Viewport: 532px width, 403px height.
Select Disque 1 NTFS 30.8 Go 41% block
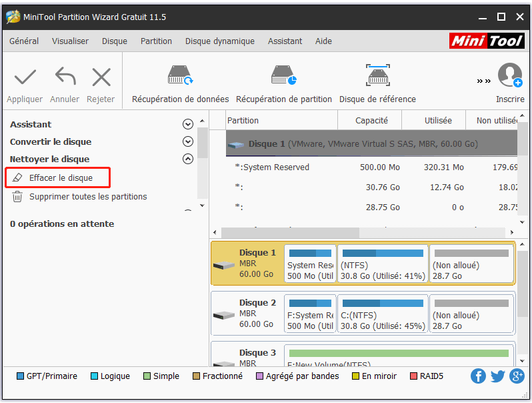point(383,264)
